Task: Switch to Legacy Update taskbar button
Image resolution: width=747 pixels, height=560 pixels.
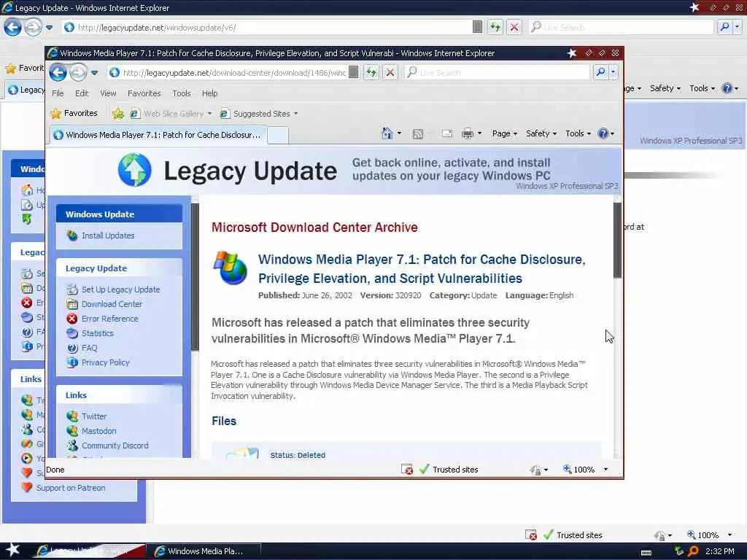Action: click(88, 551)
